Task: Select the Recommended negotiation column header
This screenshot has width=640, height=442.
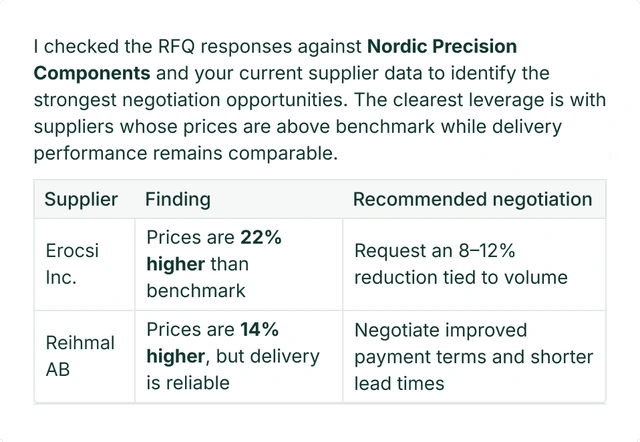Action: pyautogui.click(x=473, y=200)
